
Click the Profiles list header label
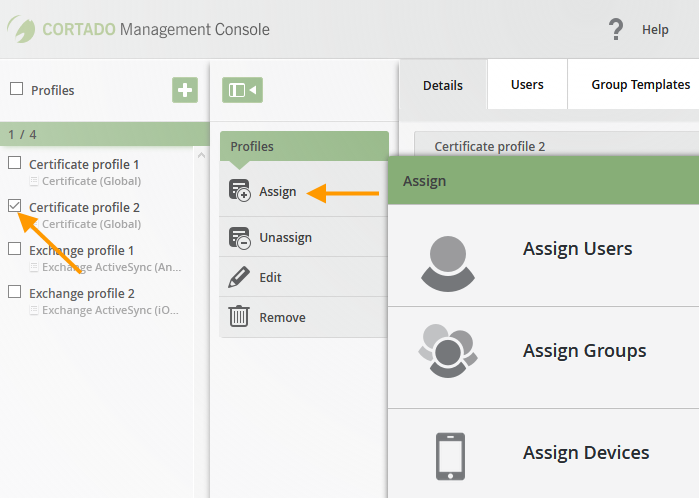pos(53,90)
